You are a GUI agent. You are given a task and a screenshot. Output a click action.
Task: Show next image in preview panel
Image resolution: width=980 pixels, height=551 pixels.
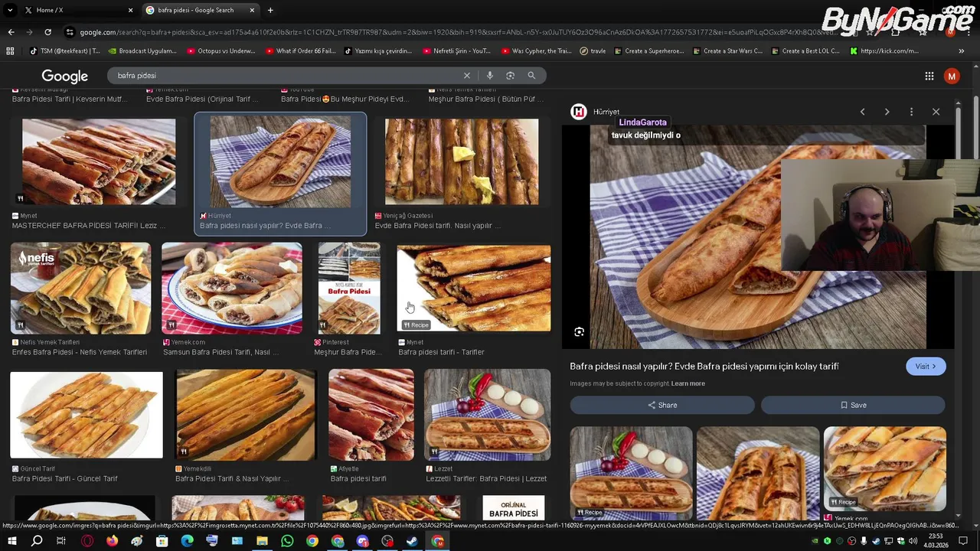pyautogui.click(x=887, y=112)
